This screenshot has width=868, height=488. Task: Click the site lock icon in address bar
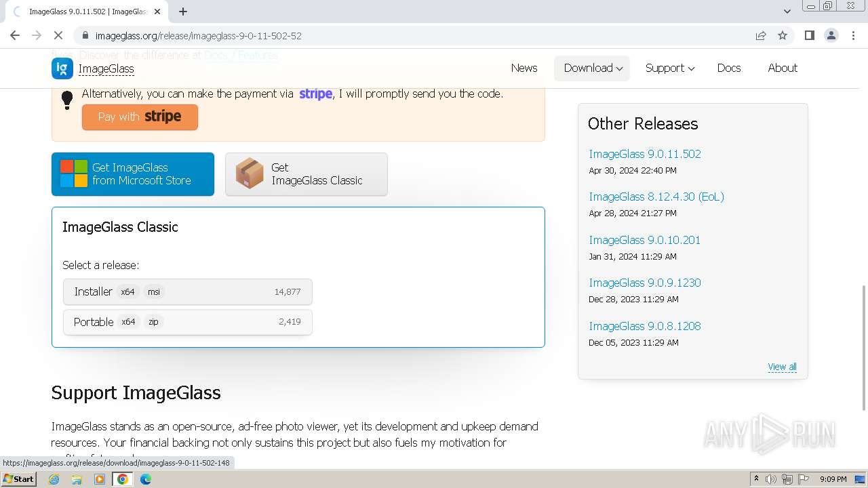tap(85, 35)
